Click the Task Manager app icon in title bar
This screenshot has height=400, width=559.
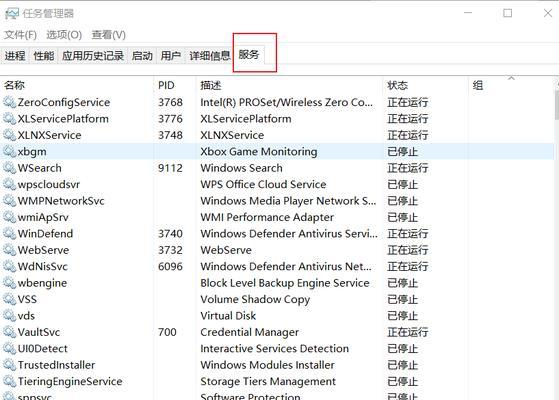click(x=12, y=14)
